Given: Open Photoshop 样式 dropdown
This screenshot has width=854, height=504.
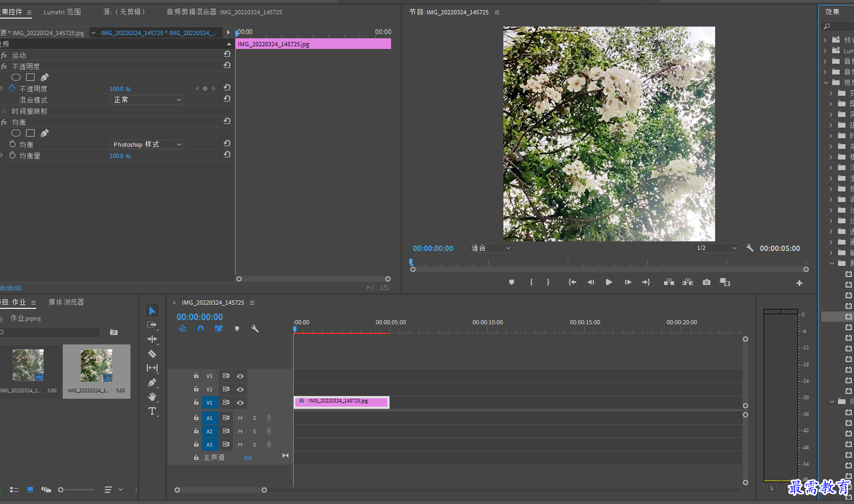Looking at the screenshot, I should [147, 145].
